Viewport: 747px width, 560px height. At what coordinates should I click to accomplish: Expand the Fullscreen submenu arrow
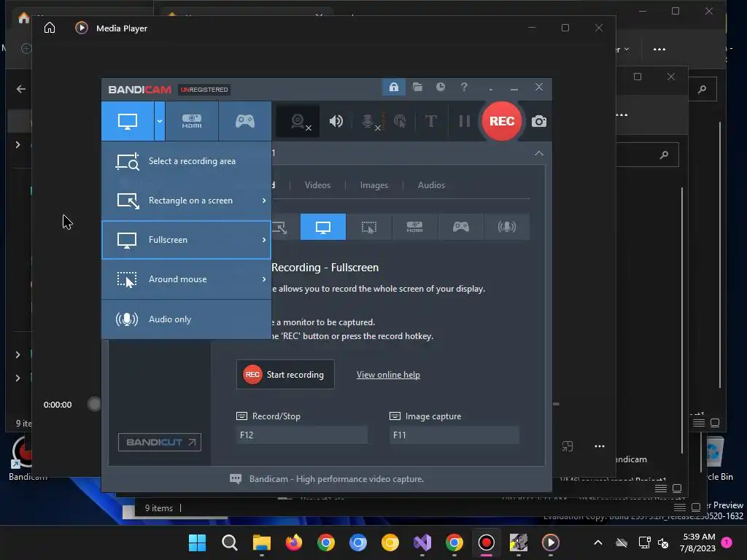tap(264, 240)
